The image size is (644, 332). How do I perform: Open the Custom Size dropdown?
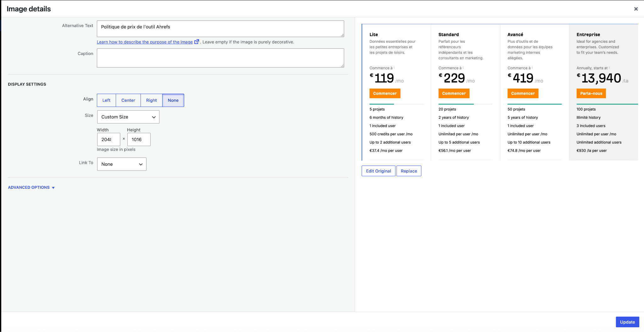coord(128,117)
